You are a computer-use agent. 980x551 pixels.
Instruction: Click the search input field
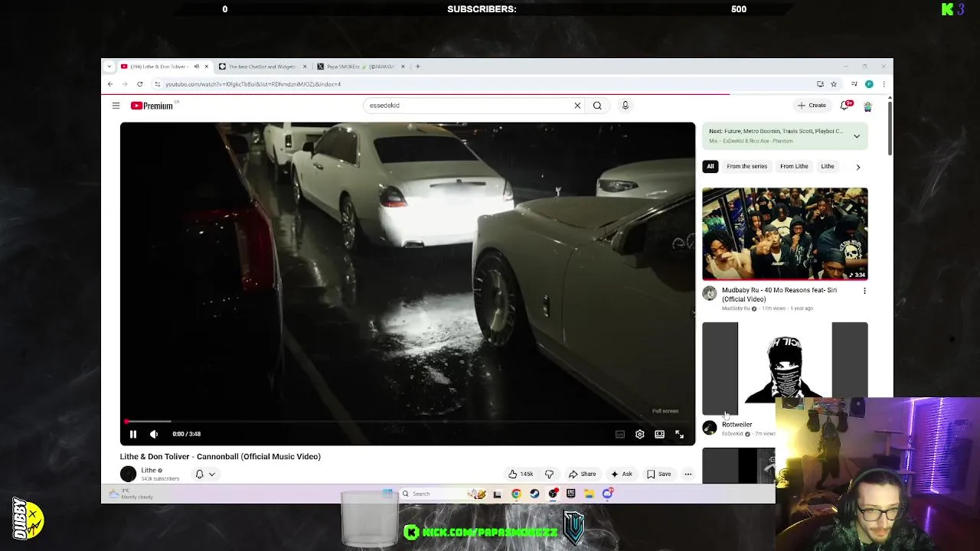point(467,106)
